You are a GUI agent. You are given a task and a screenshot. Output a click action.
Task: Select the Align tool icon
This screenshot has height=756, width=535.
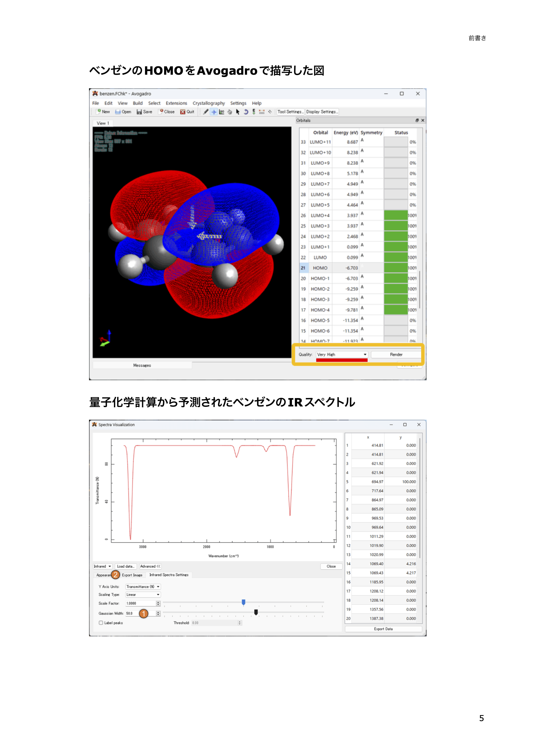[x=270, y=112]
